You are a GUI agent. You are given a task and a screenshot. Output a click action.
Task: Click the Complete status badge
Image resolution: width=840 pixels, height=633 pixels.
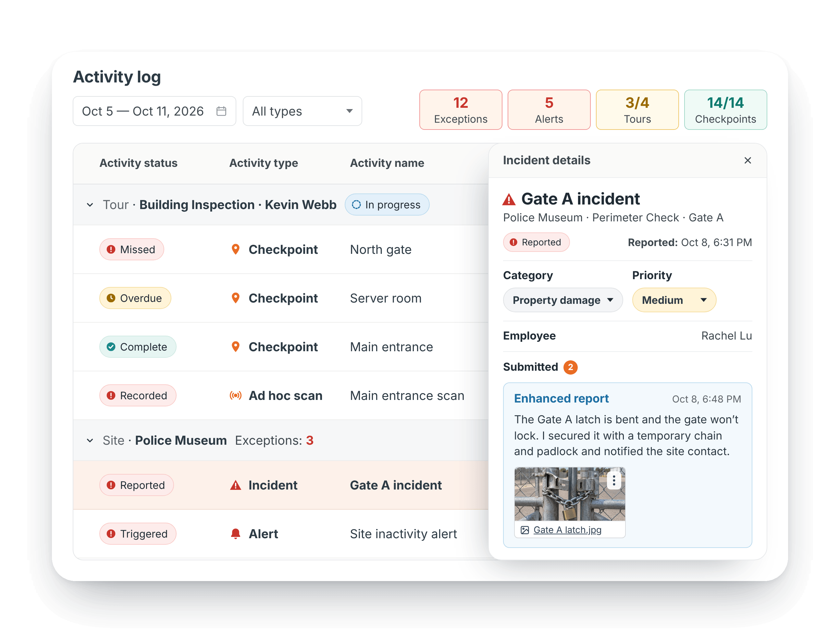tap(138, 347)
